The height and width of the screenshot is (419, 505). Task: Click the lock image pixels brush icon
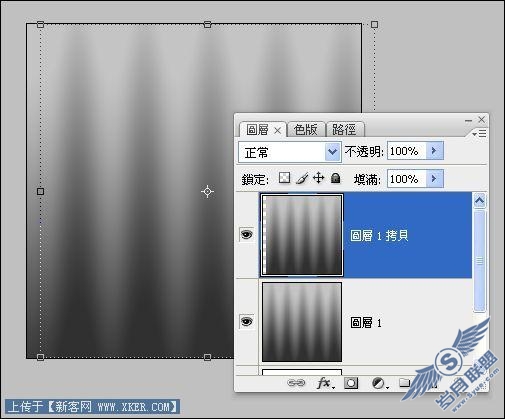coord(302,178)
